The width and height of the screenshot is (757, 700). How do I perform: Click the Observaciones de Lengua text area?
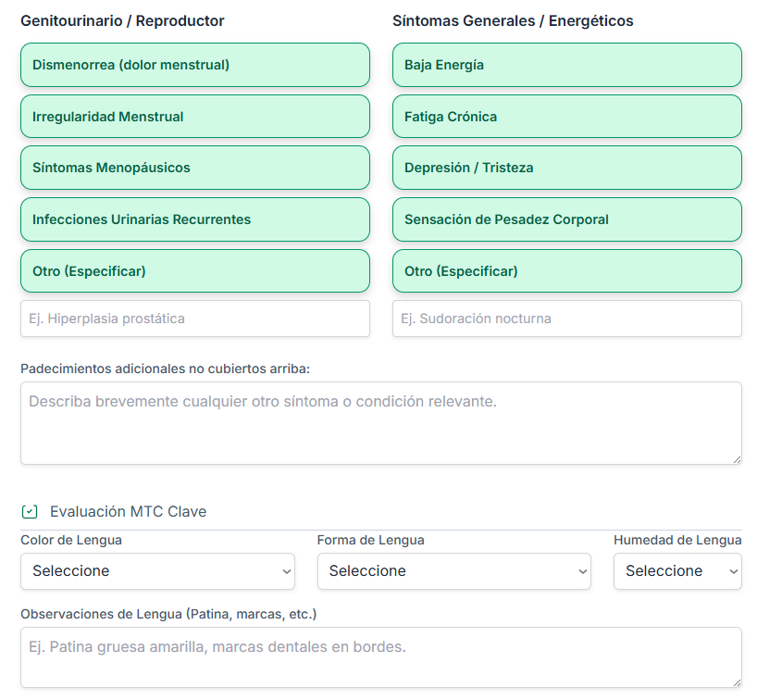(380, 656)
